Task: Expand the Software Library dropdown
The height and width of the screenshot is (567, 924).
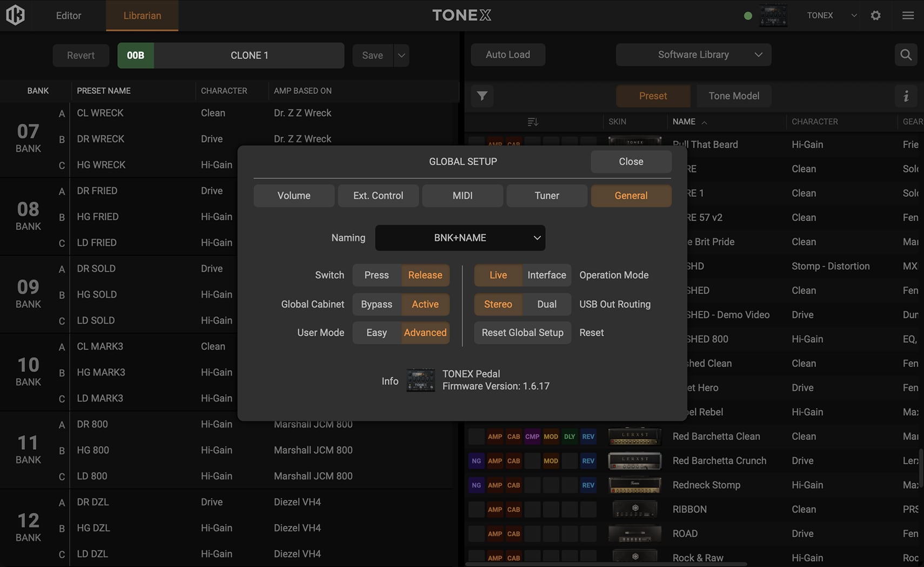Action: (x=693, y=55)
